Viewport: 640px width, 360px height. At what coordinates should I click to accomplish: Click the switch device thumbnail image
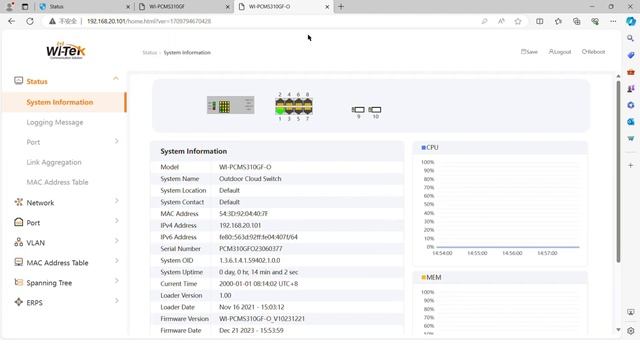click(231, 105)
